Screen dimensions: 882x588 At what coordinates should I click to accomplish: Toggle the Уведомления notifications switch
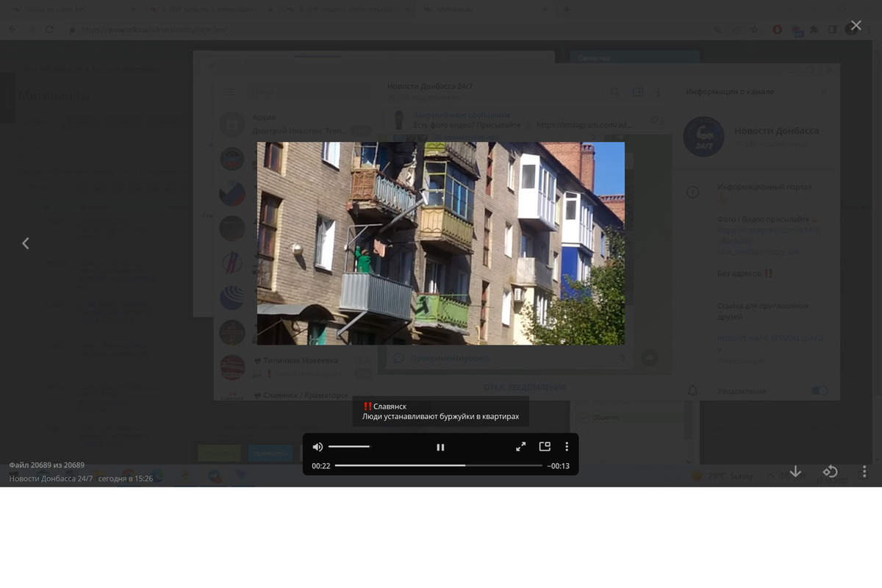[819, 391]
